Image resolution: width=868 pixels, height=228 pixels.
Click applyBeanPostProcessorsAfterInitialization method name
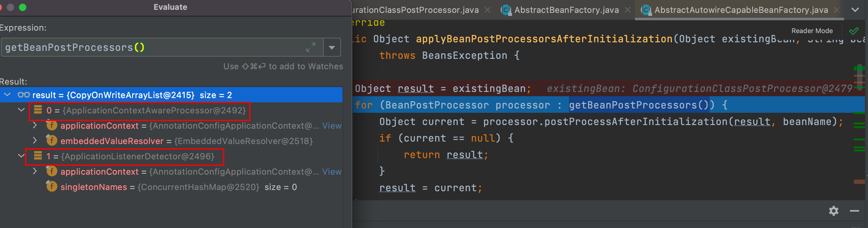tap(544, 39)
